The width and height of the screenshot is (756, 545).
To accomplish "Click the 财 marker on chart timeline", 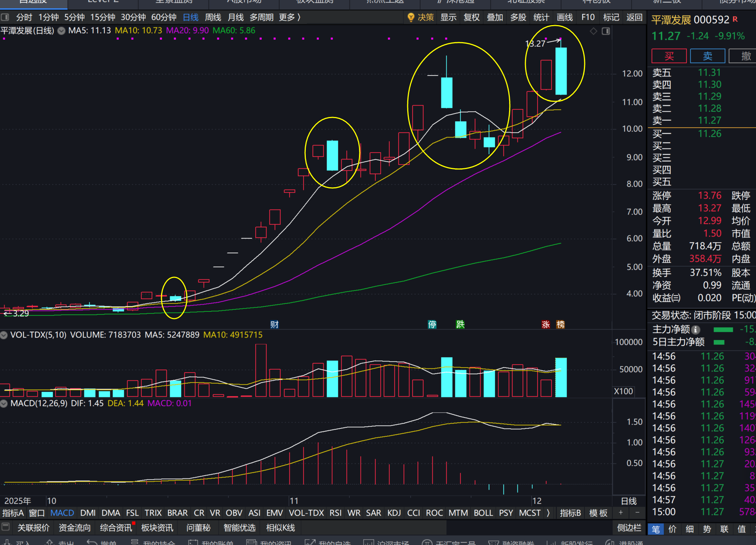I will pyautogui.click(x=274, y=324).
